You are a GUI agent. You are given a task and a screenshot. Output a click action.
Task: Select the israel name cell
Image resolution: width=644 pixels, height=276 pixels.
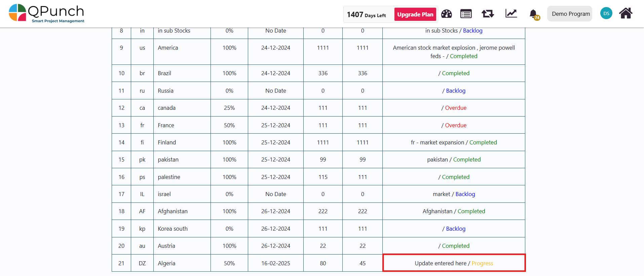tap(182, 194)
